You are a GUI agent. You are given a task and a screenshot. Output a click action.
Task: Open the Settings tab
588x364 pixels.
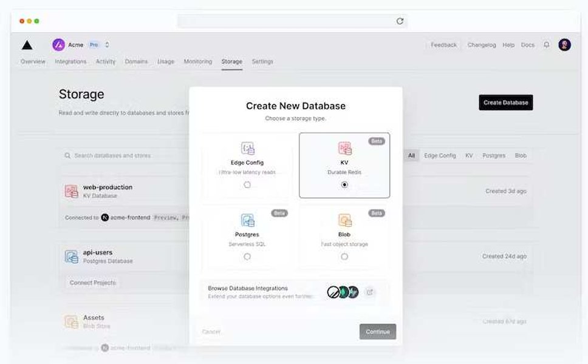[x=261, y=61]
